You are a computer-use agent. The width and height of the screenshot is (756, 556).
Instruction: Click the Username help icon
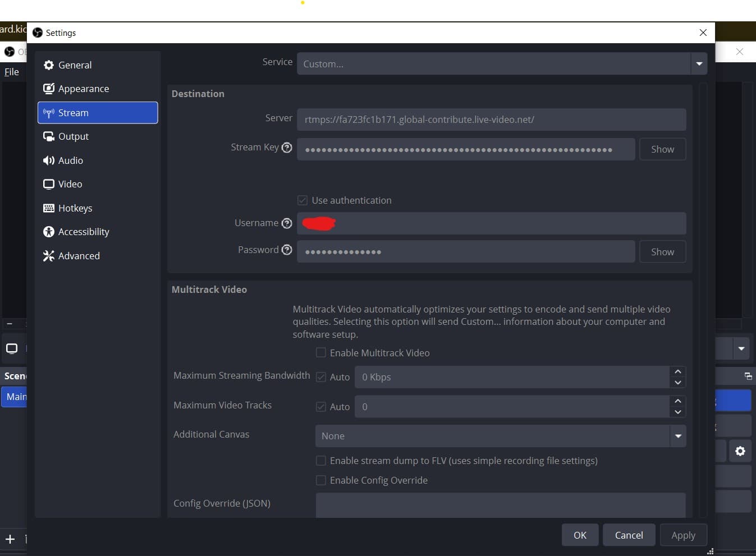pos(287,223)
